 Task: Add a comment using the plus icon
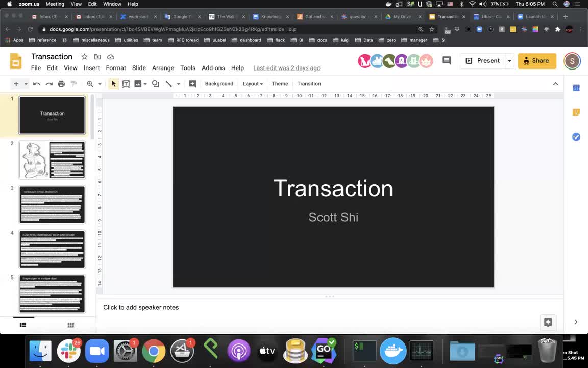[x=192, y=84]
